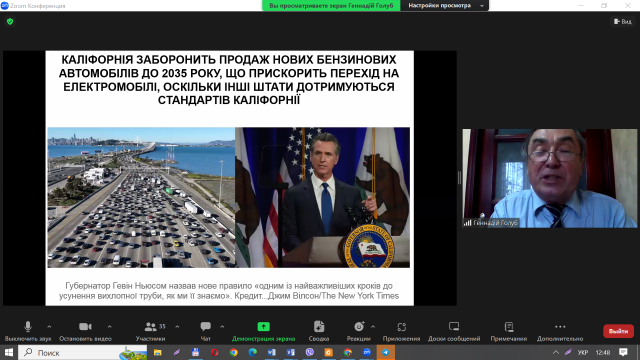This screenshot has height=360, width=640.
Task: Select Геннадій Голуб's video thumbnail
Action: tap(549, 178)
